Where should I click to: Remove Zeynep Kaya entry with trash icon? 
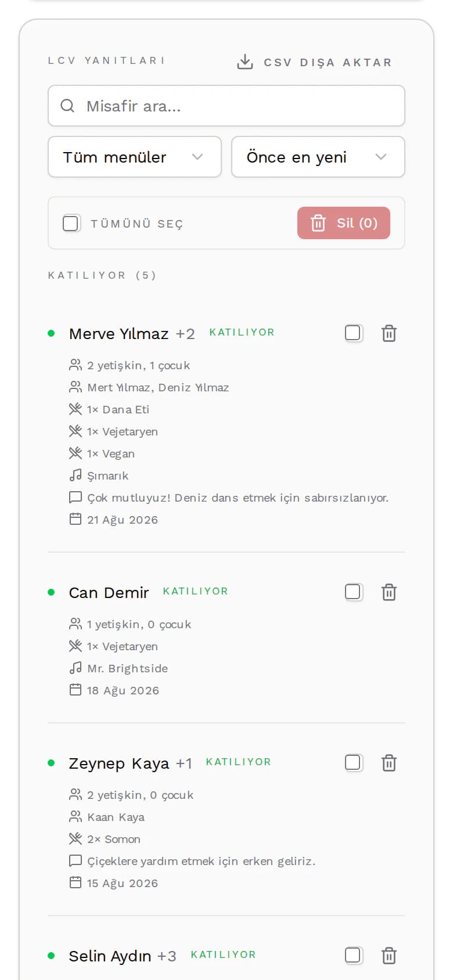(389, 763)
